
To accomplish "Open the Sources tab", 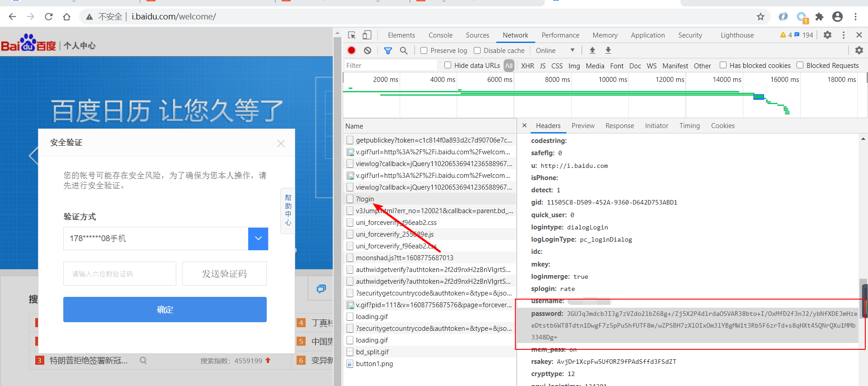I will [477, 35].
